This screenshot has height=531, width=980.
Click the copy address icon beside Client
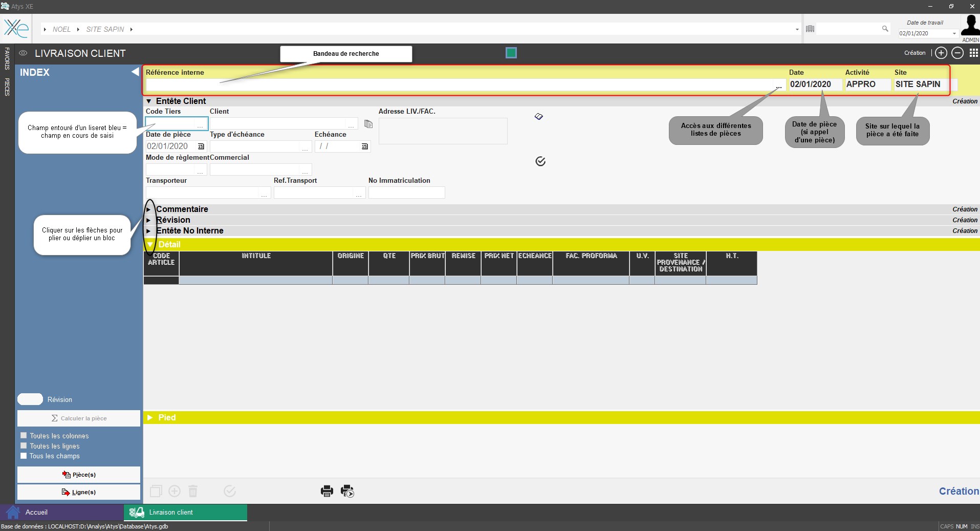(368, 124)
